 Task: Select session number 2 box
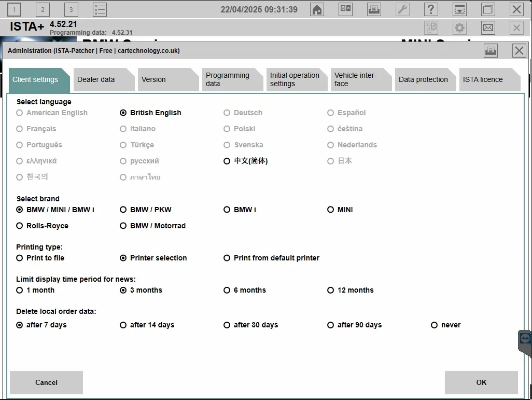pos(43,9)
